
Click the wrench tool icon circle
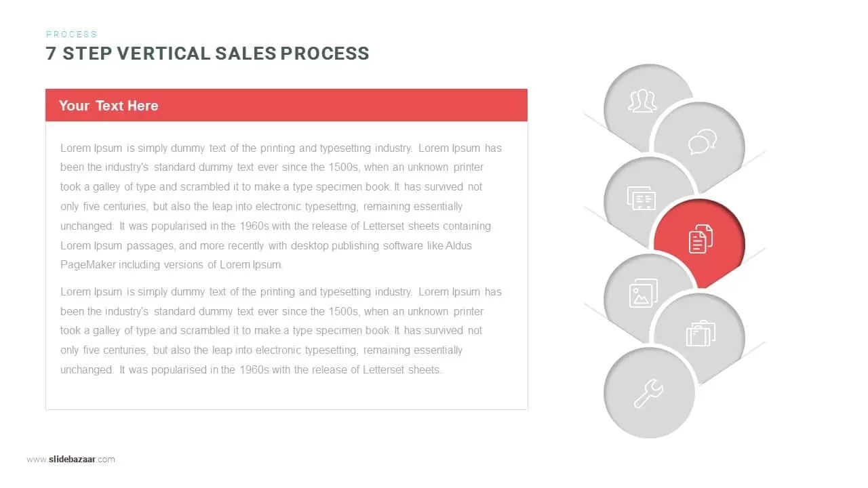pyautogui.click(x=649, y=393)
